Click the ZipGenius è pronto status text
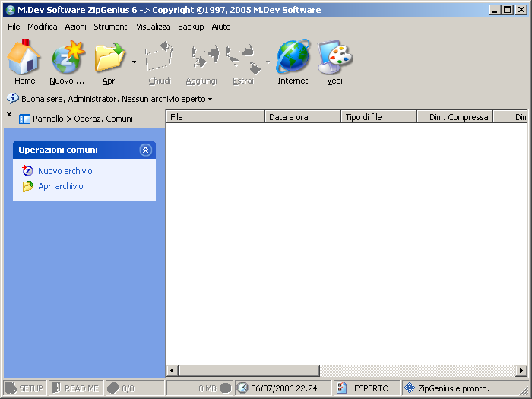The height and width of the screenshot is (399, 532). coord(454,388)
